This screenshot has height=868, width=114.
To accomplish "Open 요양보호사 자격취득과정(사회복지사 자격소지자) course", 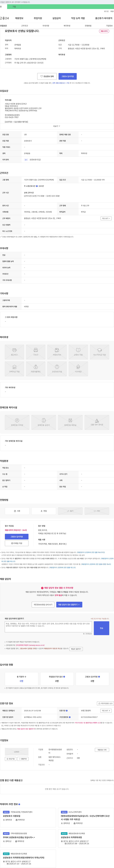I will click(x=24, y=858).
